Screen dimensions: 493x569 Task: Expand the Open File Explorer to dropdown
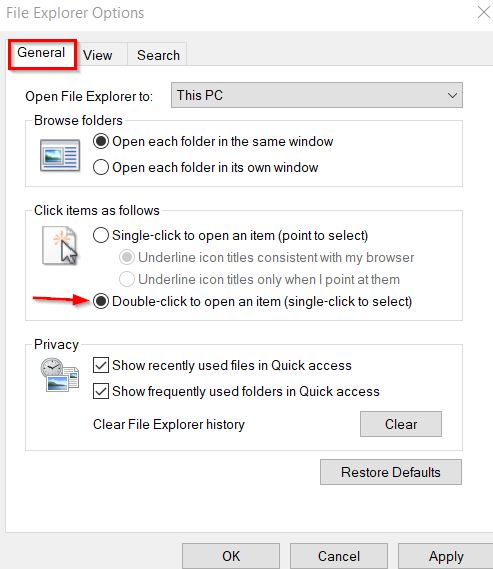point(317,95)
